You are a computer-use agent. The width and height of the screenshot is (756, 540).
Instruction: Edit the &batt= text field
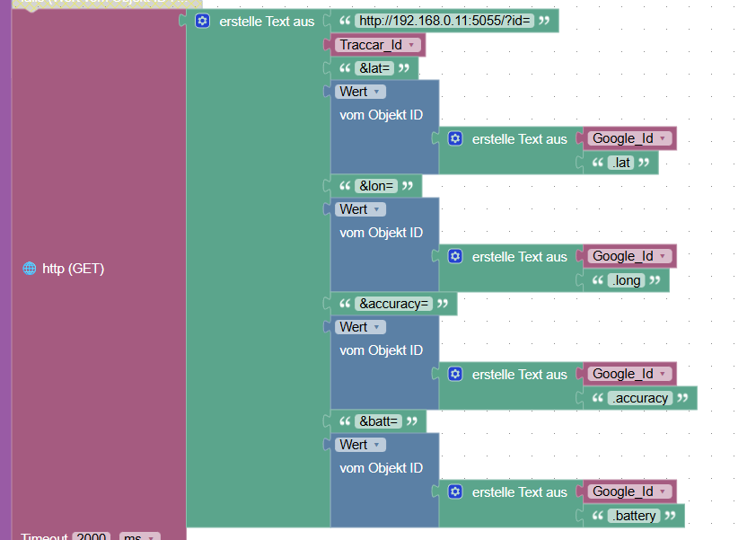point(379,421)
